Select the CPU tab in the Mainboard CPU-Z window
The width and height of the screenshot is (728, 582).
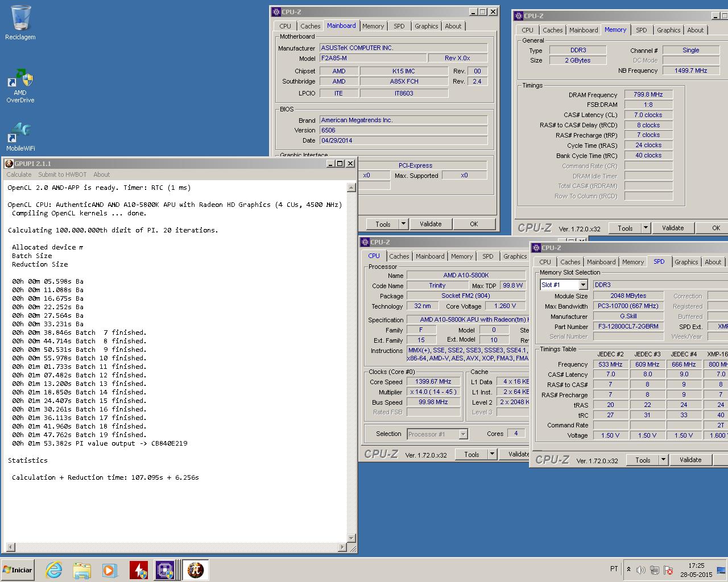(286, 26)
